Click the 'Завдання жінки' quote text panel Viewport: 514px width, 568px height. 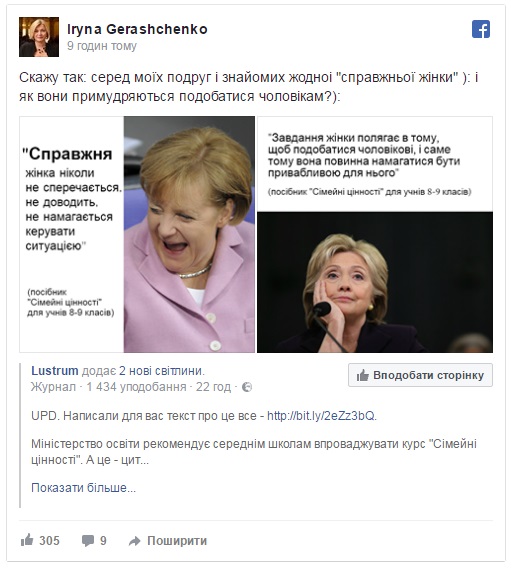pyautogui.click(x=375, y=164)
